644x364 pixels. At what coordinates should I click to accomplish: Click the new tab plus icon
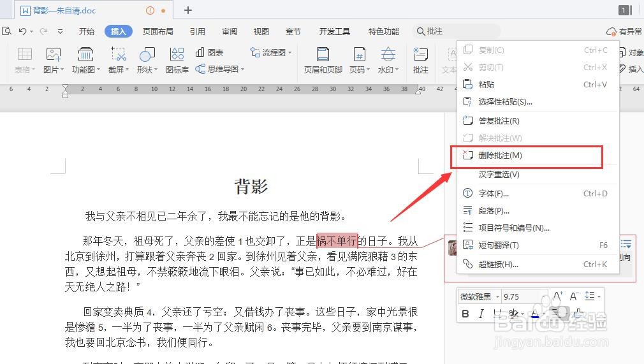point(188,10)
